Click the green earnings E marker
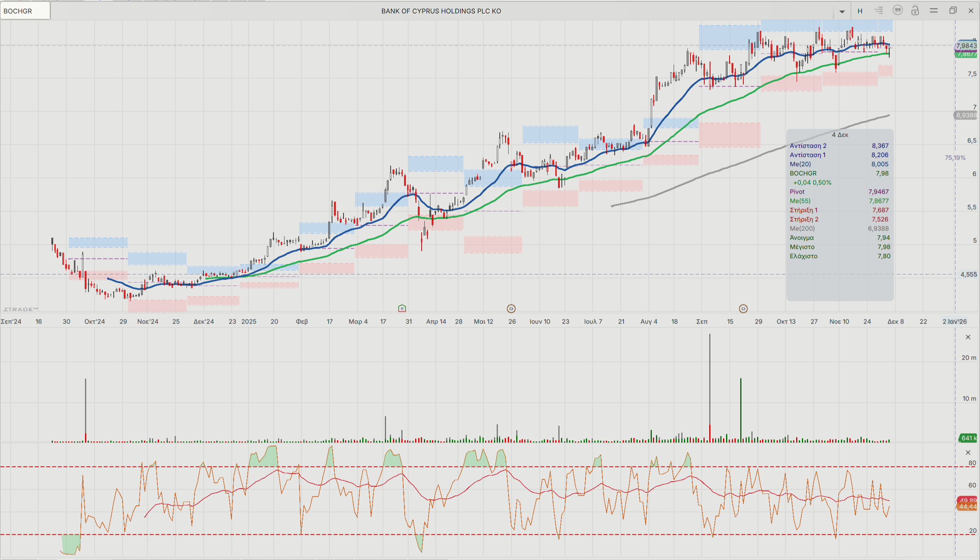980x560 pixels. pyautogui.click(x=402, y=308)
